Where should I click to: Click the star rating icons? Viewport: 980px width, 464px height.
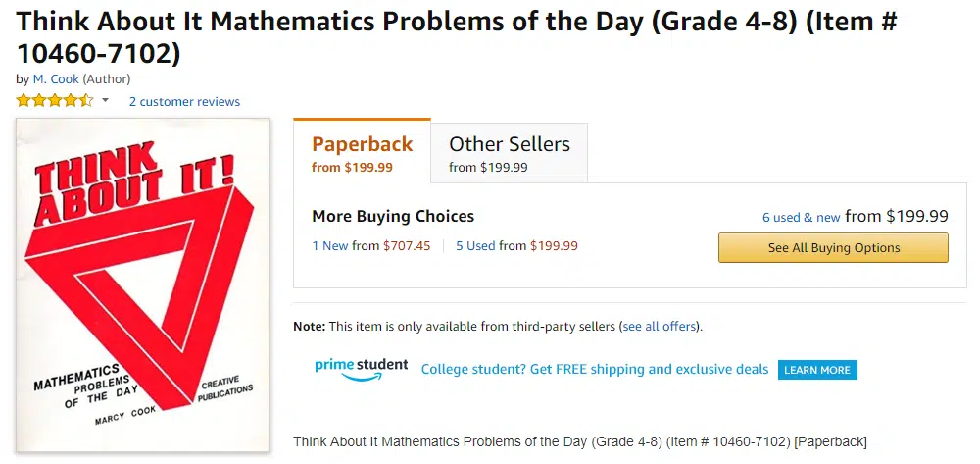55,101
